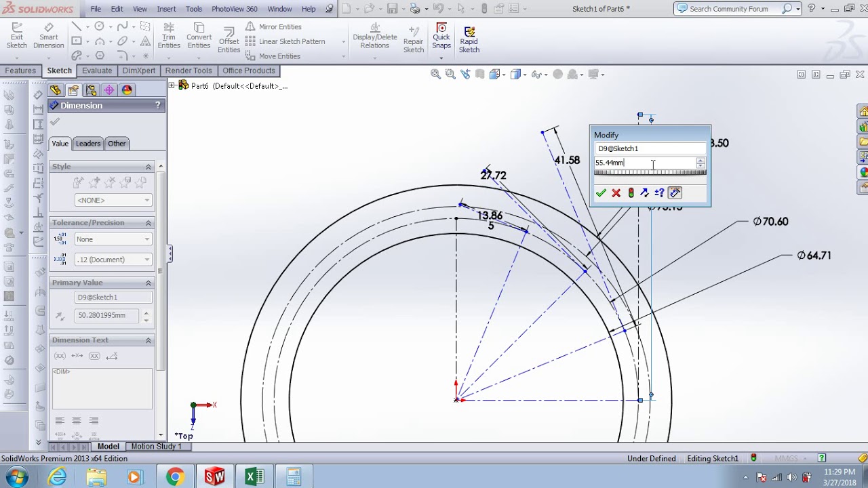Choose the Spline sketch tool
Screen dimensions: 868x488
coord(122,26)
